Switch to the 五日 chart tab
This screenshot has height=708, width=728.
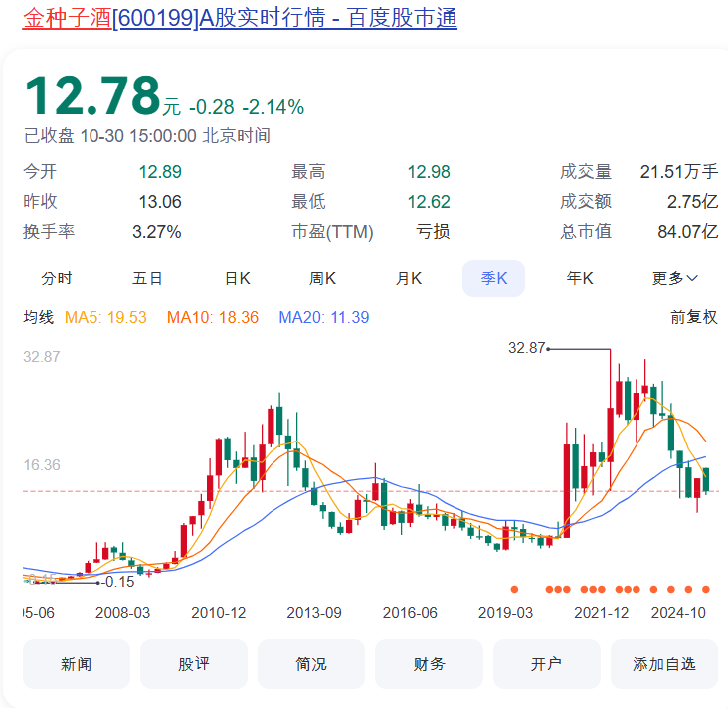(147, 278)
